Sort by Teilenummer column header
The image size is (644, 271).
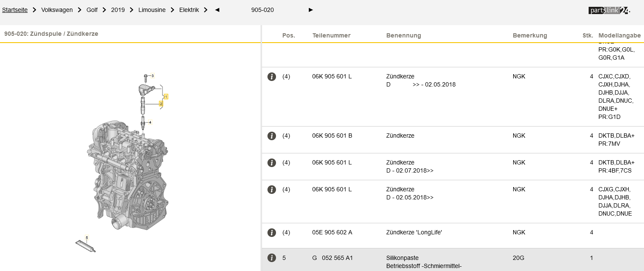point(331,35)
